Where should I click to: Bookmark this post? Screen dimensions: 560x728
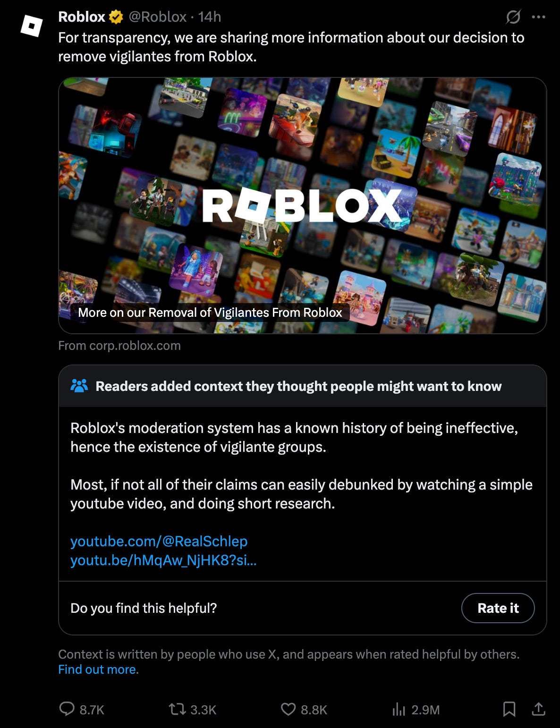coord(509,709)
